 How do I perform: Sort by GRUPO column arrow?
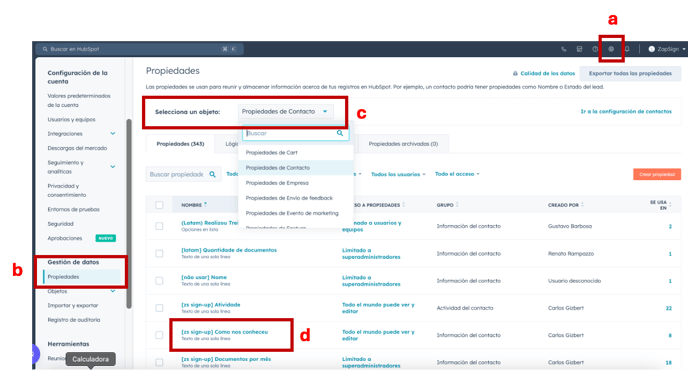point(457,205)
